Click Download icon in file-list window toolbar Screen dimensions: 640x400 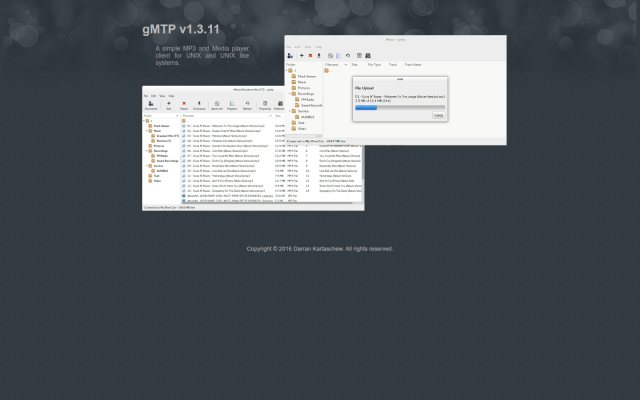pos(199,104)
